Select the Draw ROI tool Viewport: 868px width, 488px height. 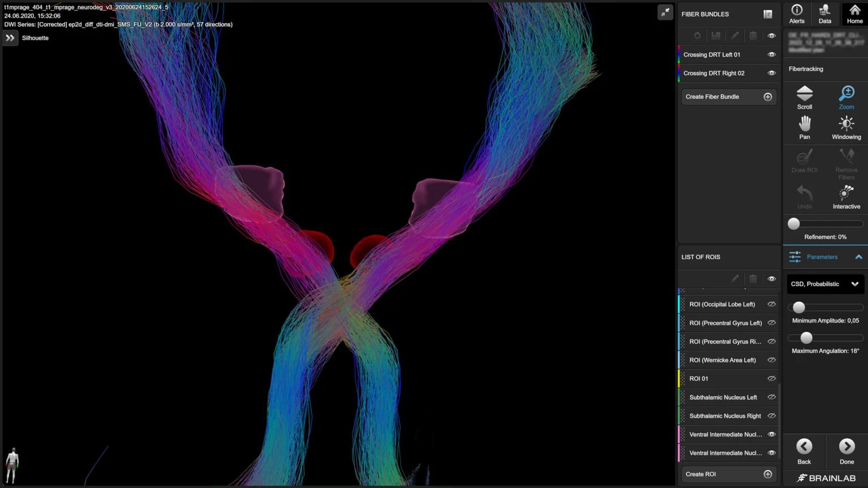tap(805, 161)
